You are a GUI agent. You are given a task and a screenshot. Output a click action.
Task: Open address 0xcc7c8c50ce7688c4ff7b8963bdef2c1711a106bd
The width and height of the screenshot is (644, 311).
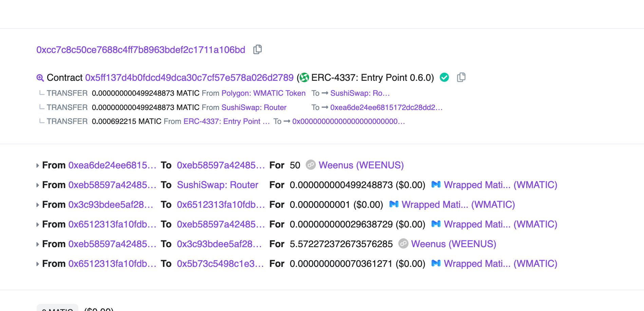click(141, 50)
